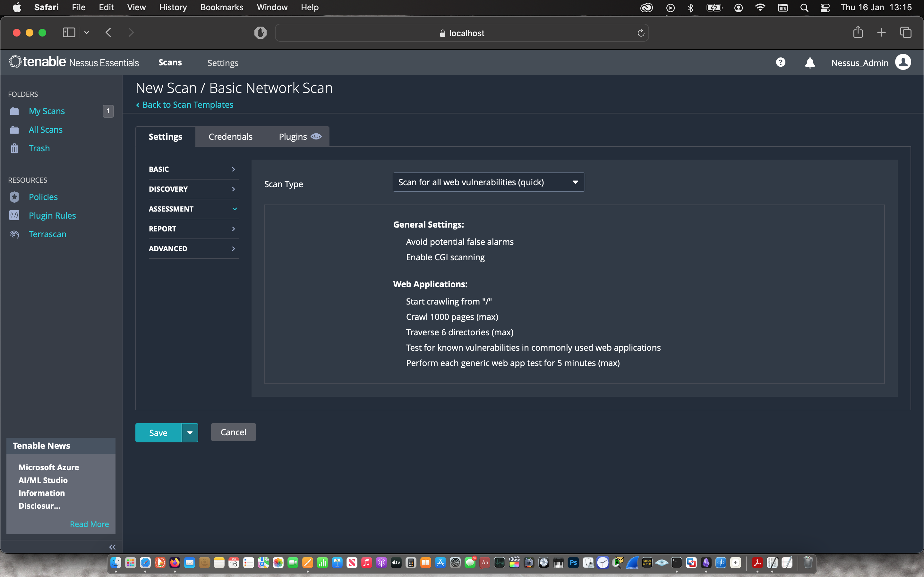Collapse the sidebar with double-chevron icon
Image resolution: width=924 pixels, height=577 pixels.
112,547
